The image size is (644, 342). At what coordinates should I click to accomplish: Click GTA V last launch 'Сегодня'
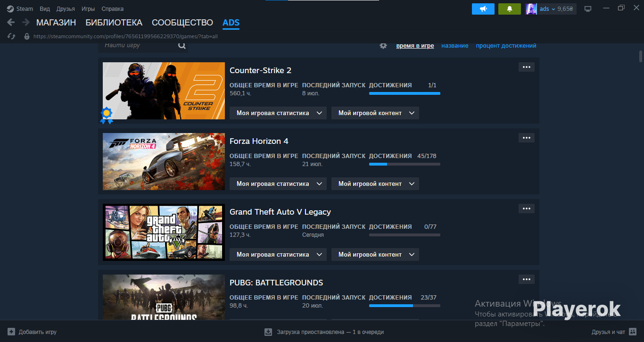[x=313, y=235]
